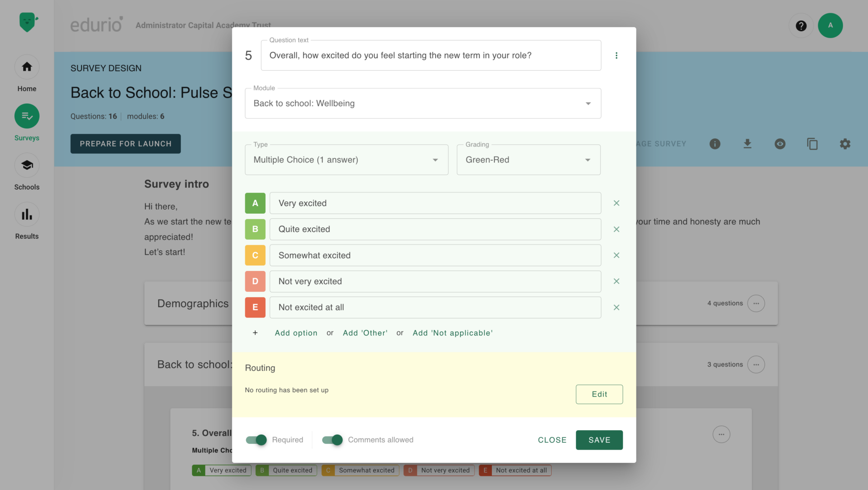Click Add 'Not applicable' link
Viewport: 868px width, 490px height.
tap(452, 333)
